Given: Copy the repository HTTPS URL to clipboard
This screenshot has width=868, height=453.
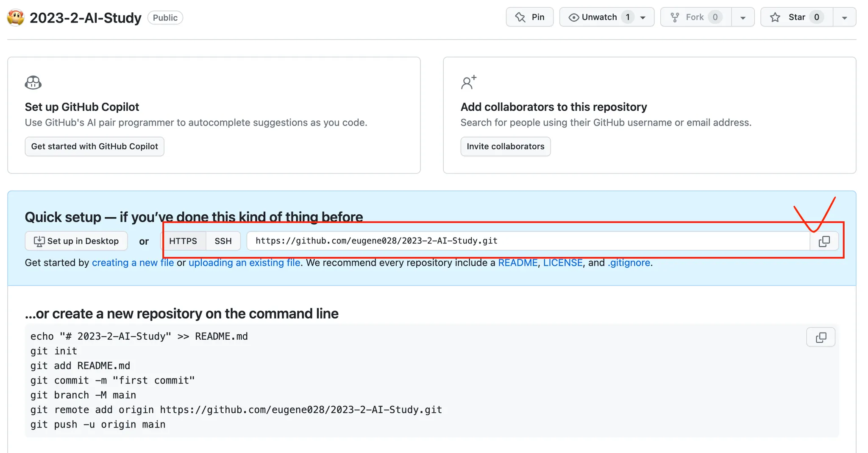Looking at the screenshot, I should (824, 241).
